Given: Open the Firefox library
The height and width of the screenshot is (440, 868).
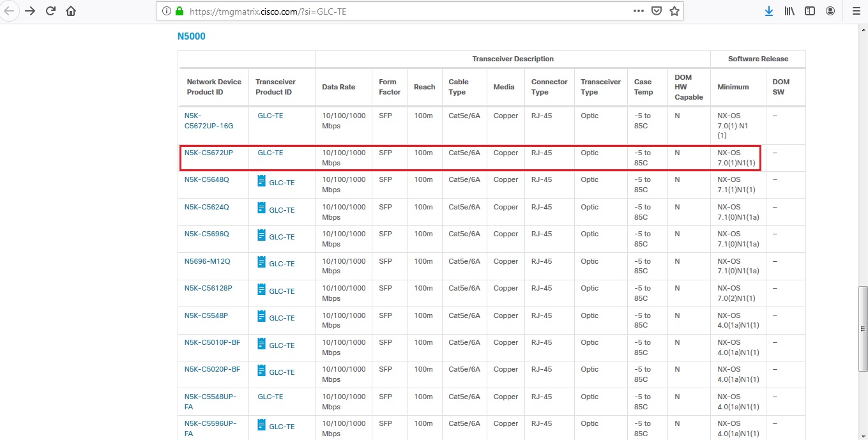Looking at the screenshot, I should click(789, 10).
